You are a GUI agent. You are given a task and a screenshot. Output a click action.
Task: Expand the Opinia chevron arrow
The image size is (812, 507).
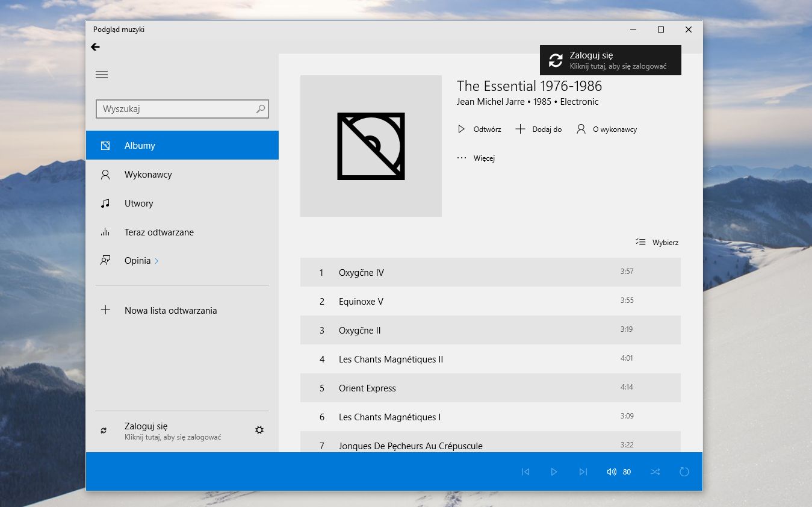pyautogui.click(x=157, y=261)
